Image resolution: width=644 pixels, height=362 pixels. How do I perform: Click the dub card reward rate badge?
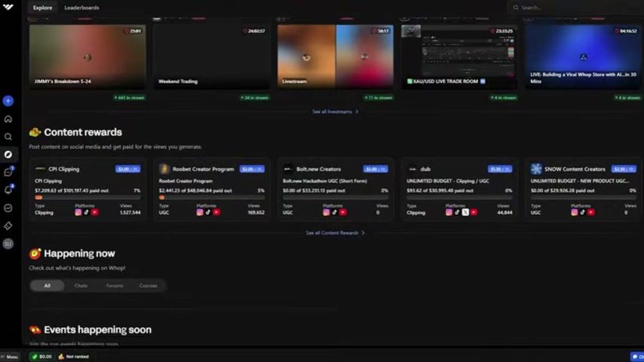click(500, 169)
